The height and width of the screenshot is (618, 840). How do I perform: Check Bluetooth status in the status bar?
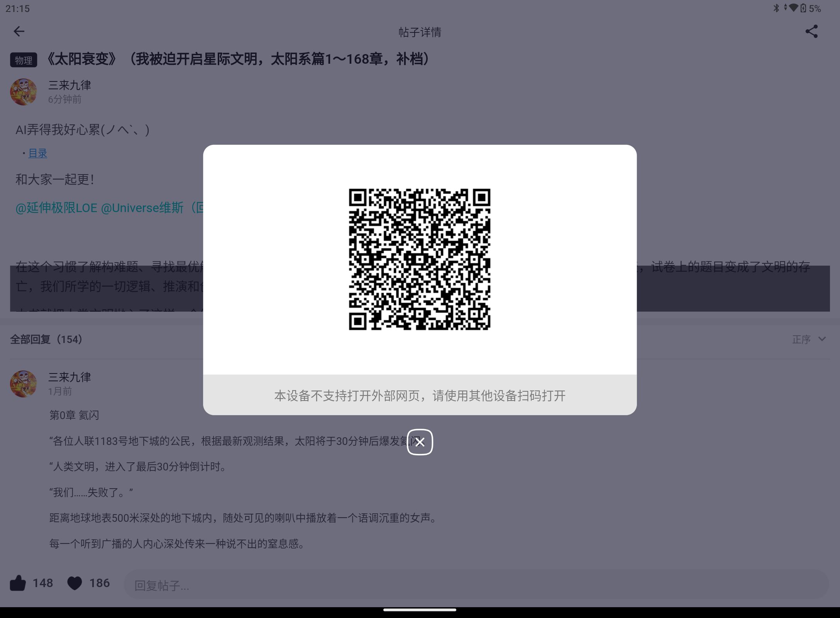coord(776,8)
